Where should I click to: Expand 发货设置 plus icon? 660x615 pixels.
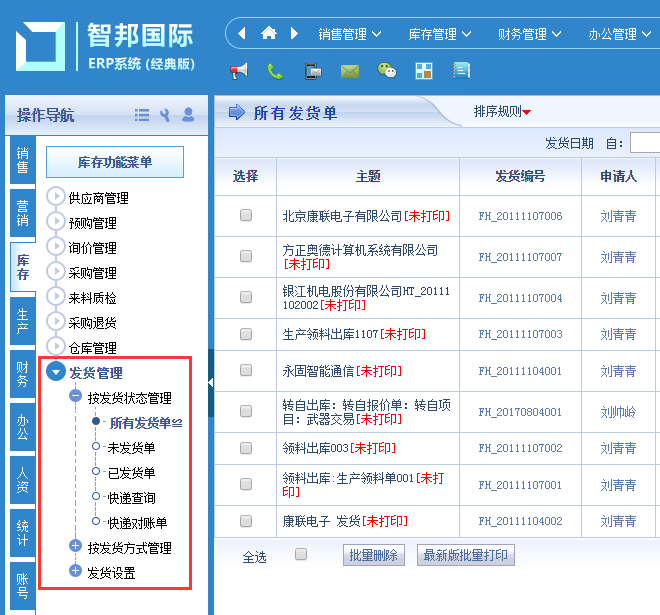point(75,571)
